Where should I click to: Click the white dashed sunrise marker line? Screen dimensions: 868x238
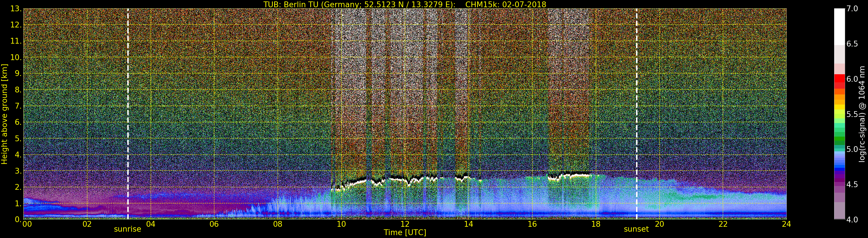128,114
